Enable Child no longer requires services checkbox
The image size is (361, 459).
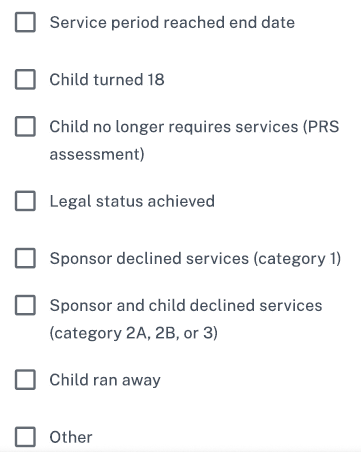[25, 126]
